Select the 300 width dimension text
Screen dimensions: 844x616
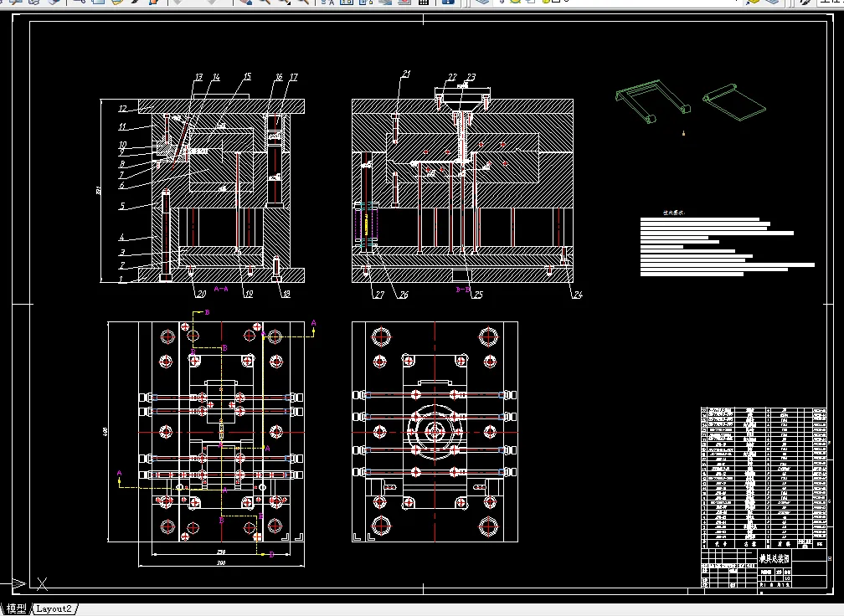(x=221, y=562)
